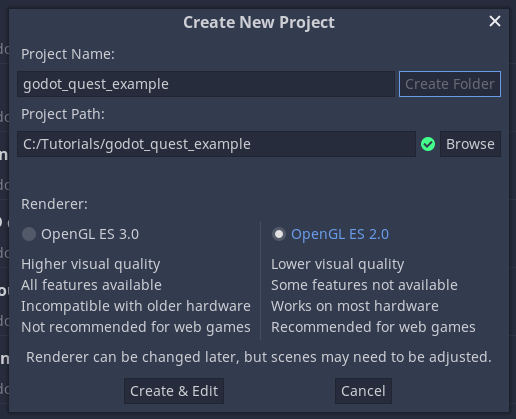Click the Project Name input field

point(206,84)
